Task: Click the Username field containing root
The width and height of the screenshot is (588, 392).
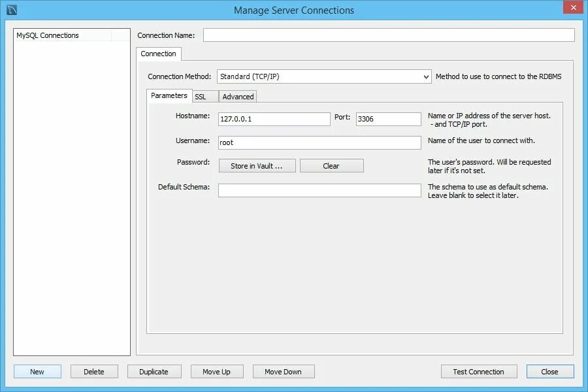Action: [x=319, y=142]
